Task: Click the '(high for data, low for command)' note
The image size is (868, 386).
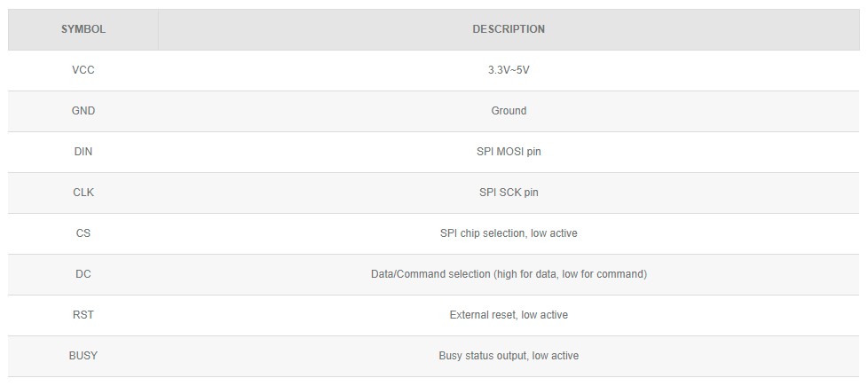Action: 570,274
